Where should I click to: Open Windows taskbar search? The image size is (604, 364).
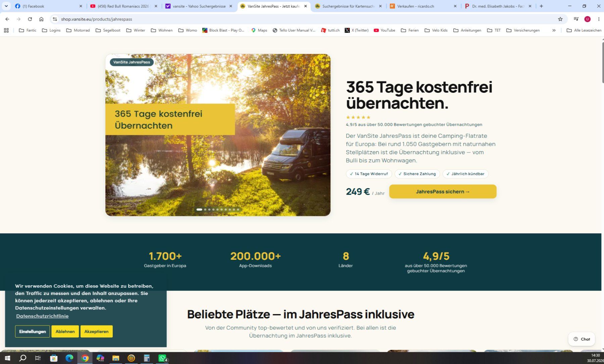pyautogui.click(x=22, y=358)
